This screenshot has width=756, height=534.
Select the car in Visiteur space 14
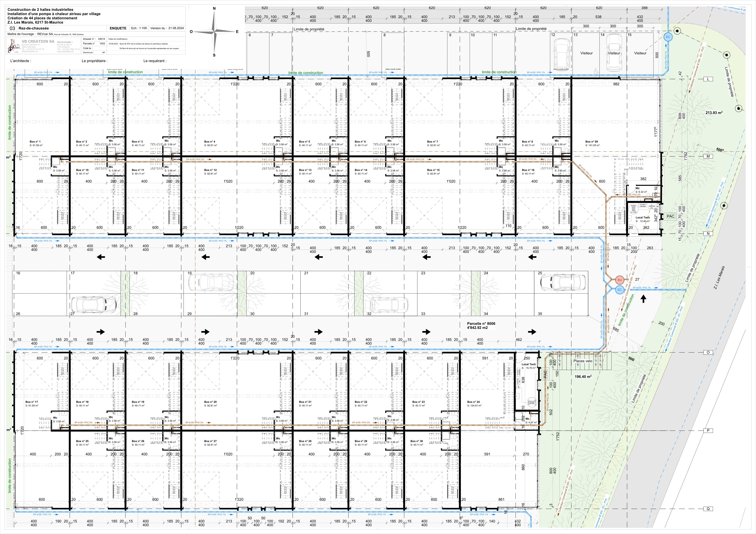[x=614, y=53]
